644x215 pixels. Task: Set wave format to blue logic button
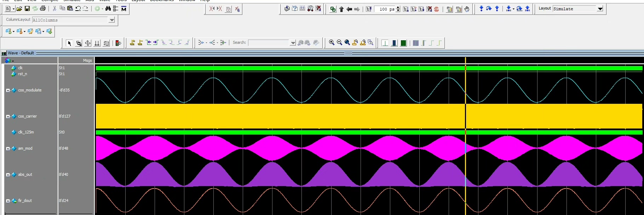[394, 43]
